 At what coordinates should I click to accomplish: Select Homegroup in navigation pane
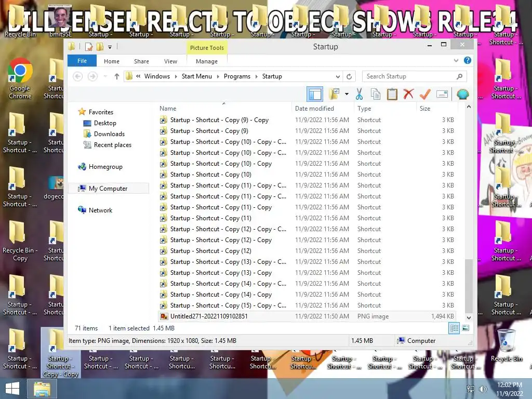105,167
